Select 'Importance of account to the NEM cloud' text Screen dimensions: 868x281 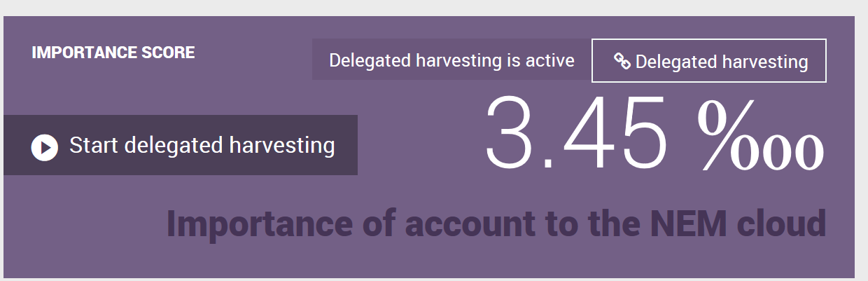point(496,224)
